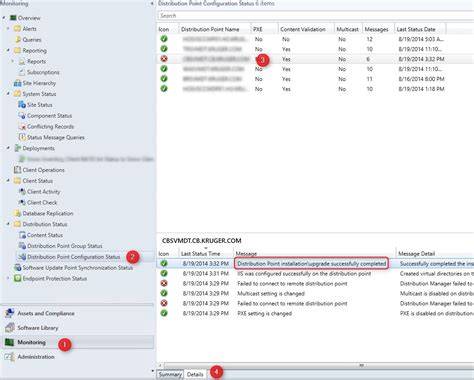Viewport: 474px width, 380px height.
Task: Select the 8/19/2014 3:32 PM distribution point row
Action: click(x=315, y=59)
